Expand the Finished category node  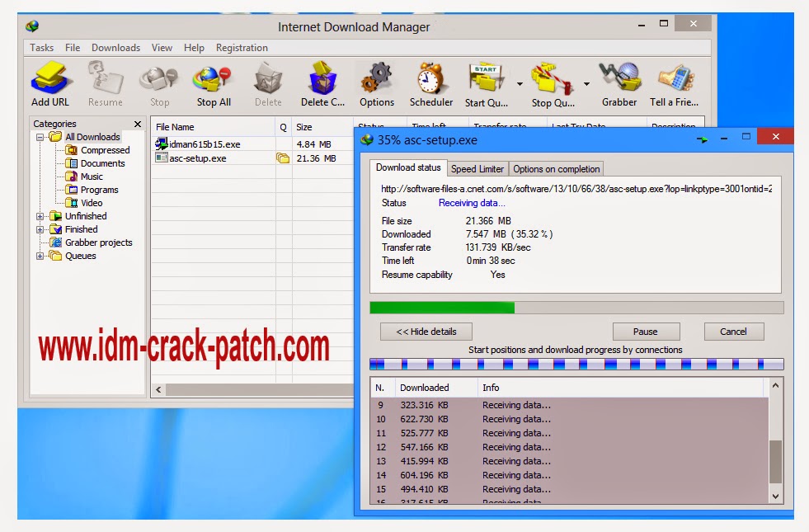coord(40,229)
